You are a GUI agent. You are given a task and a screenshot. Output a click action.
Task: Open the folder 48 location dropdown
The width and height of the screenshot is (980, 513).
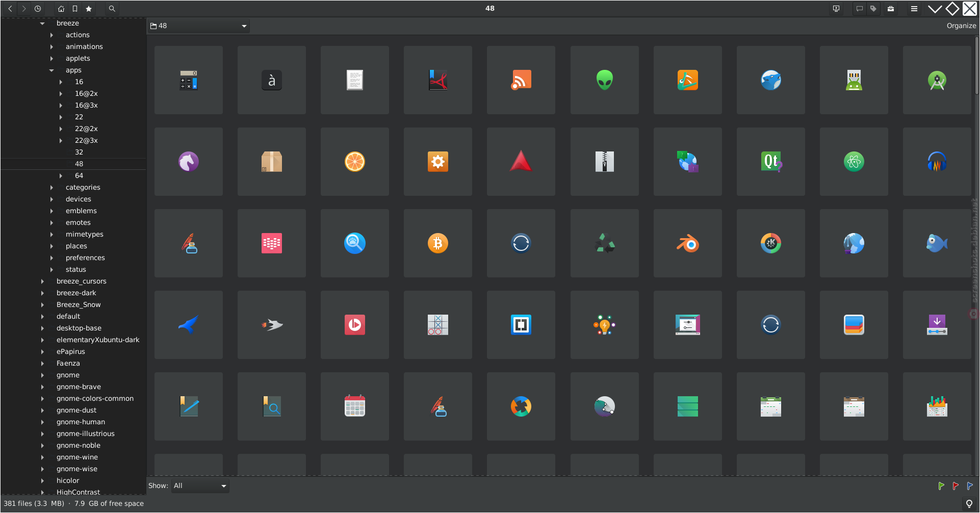click(198, 26)
